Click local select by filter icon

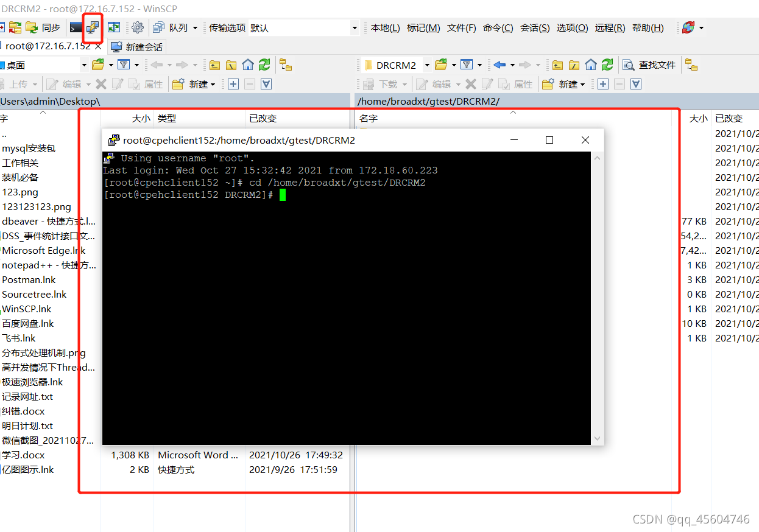[266, 84]
